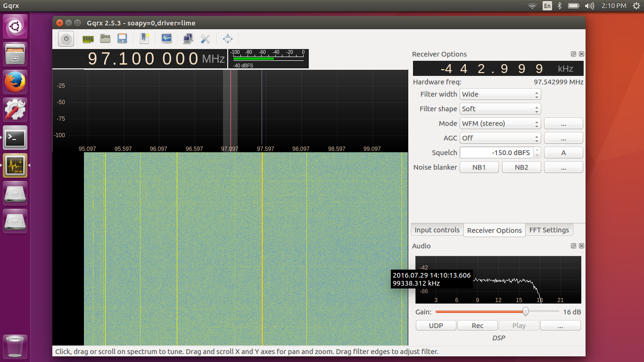644x362 pixels.
Task: Click the Squelch dBFS input field
Action: (496, 153)
